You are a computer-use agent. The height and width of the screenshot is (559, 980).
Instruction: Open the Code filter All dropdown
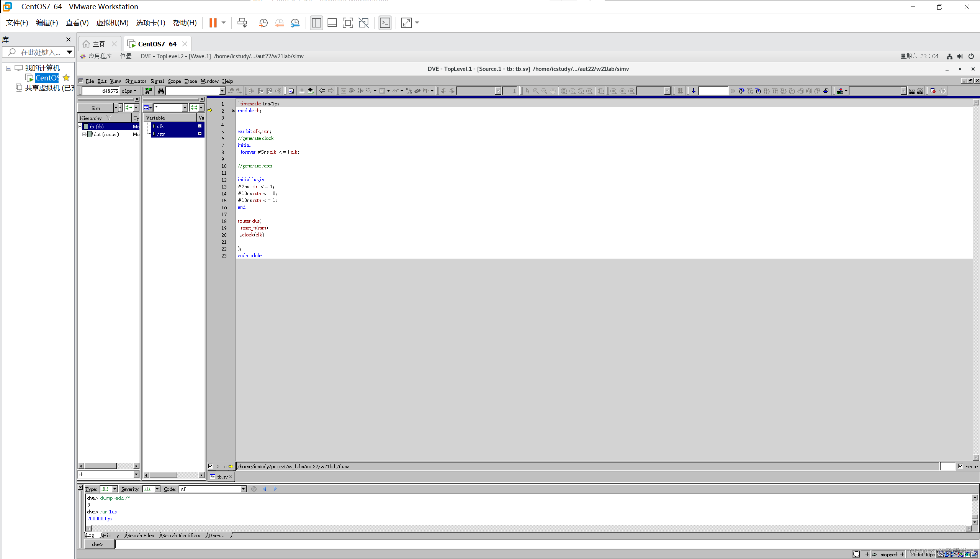click(x=243, y=489)
